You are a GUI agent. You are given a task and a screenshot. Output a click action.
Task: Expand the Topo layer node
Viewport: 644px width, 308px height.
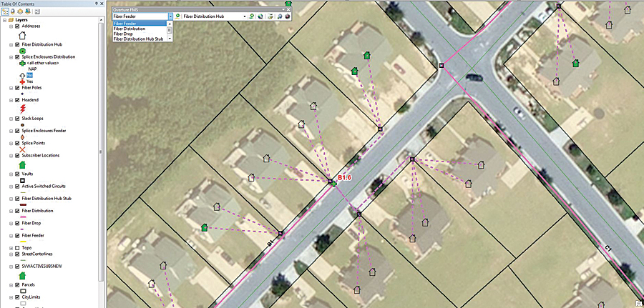[x=11, y=248]
